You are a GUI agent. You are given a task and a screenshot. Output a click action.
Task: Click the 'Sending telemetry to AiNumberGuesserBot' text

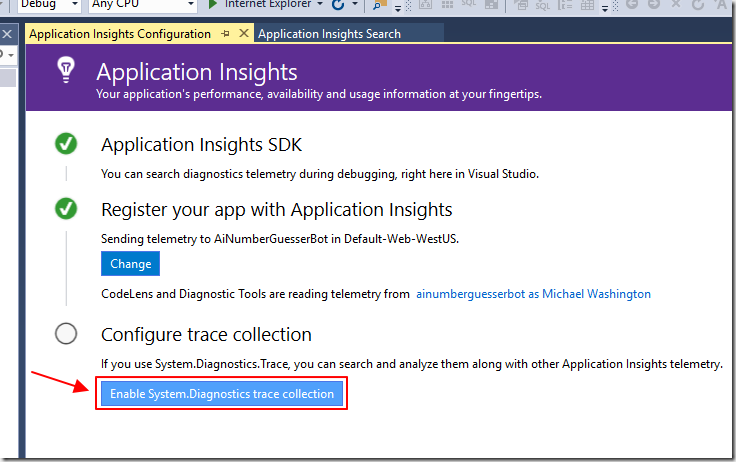[x=280, y=239]
